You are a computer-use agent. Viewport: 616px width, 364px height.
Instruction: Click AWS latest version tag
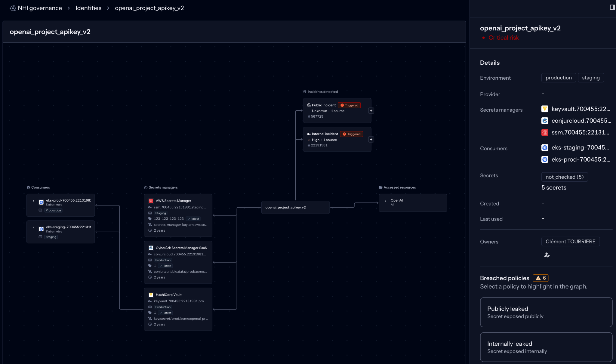point(193,219)
